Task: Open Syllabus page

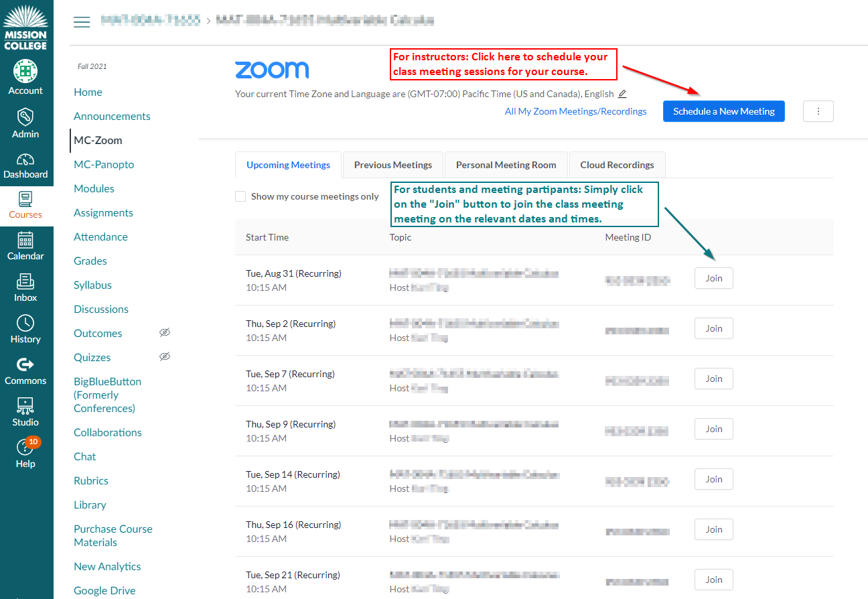Action: coord(92,285)
